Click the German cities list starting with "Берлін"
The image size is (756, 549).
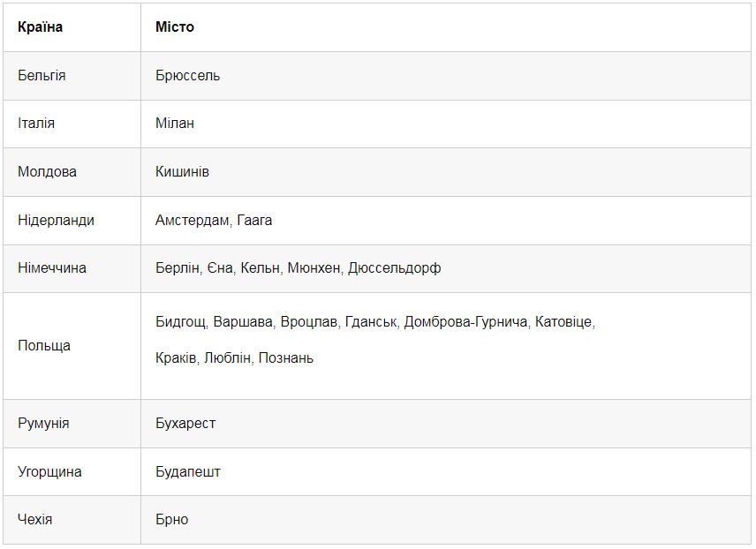[298, 268]
